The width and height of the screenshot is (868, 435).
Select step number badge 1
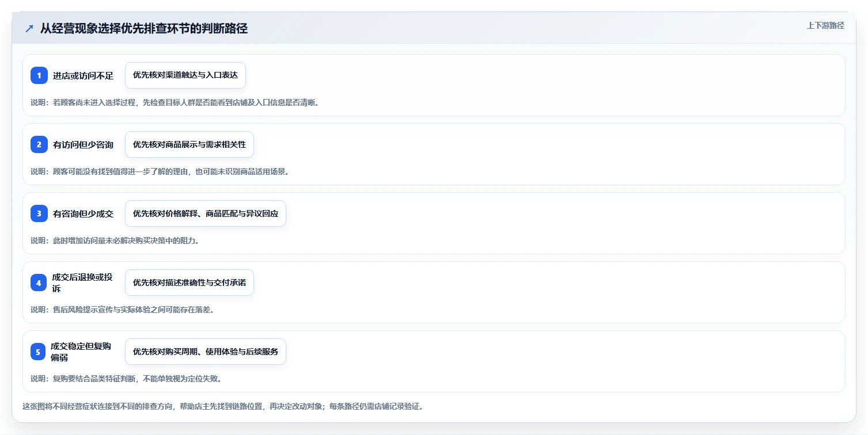pos(39,75)
